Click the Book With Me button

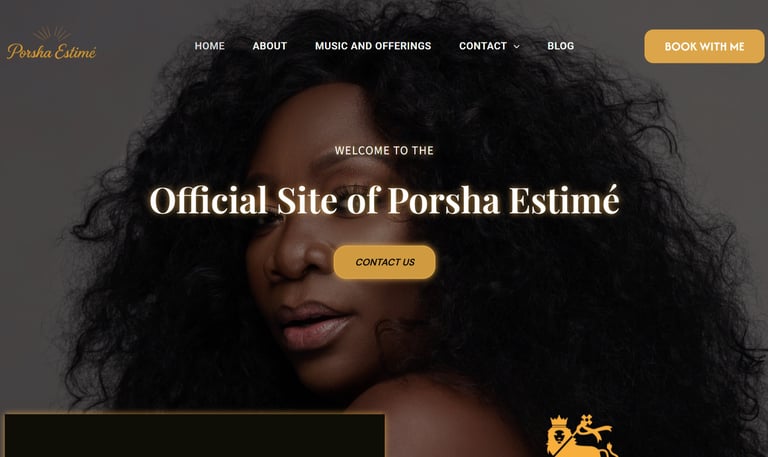pyautogui.click(x=704, y=46)
